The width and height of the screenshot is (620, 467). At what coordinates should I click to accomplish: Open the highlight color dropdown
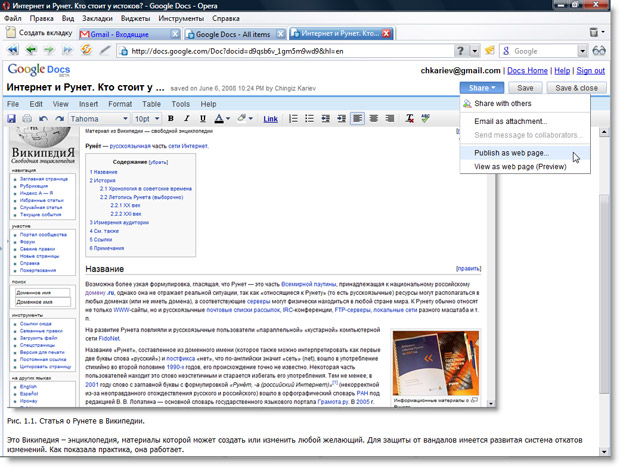pos(245,118)
